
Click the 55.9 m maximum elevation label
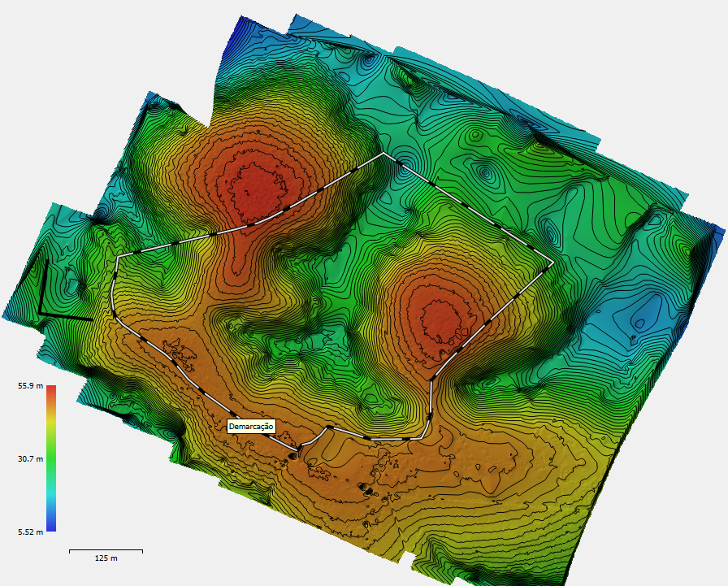coord(31,386)
